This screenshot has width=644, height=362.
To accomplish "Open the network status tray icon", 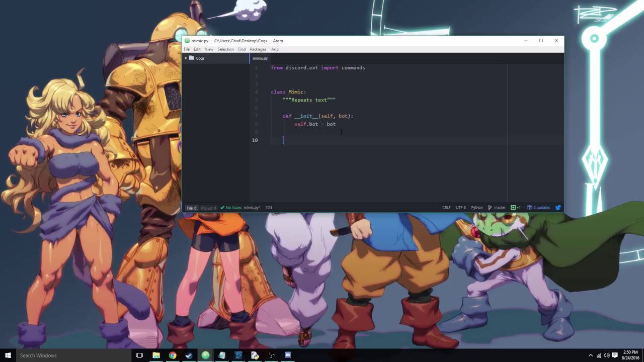I will point(599,355).
